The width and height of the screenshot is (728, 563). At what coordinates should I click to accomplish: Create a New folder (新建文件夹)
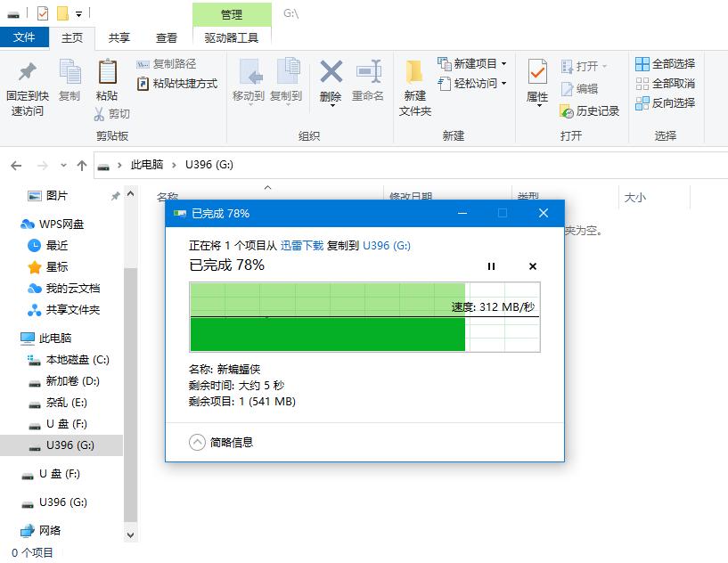(415, 88)
